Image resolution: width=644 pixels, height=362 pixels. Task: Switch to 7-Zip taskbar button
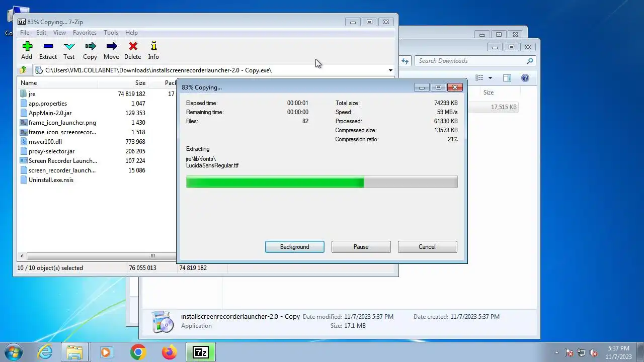coord(201,352)
